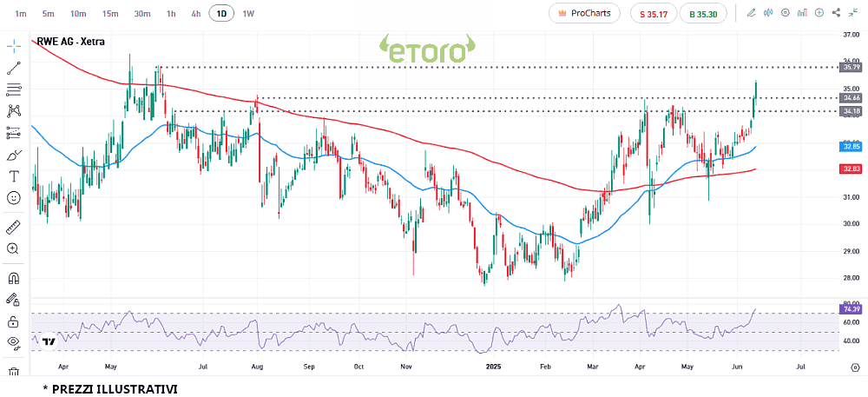
Task: Click the TradingView logo on the chart
Action: (49, 341)
